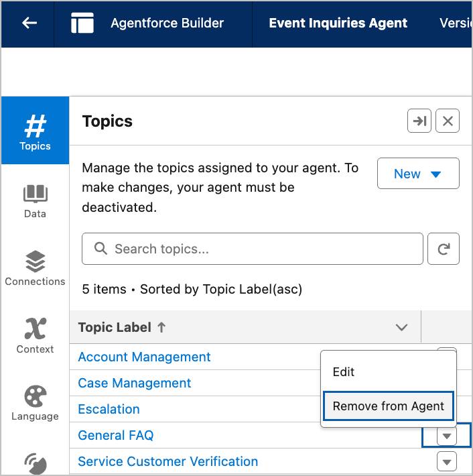The width and height of the screenshot is (473, 476).
Task: Collapse the Topics panel with the arrow-bar button
Action: (419, 121)
